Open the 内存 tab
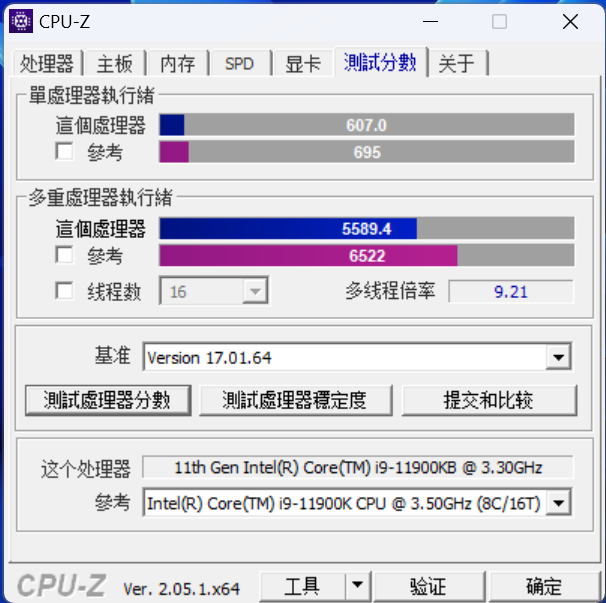The height and width of the screenshot is (603, 606). [x=178, y=63]
